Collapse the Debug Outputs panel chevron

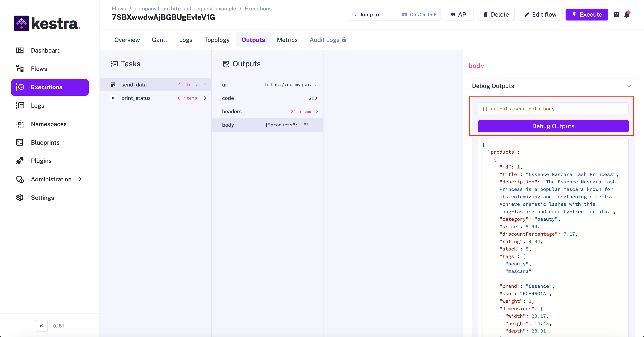(x=629, y=86)
